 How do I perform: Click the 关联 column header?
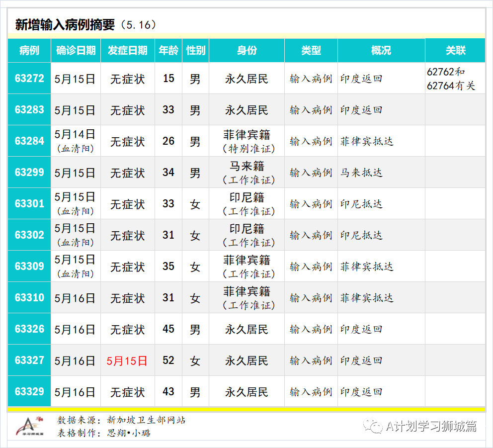[455, 50]
